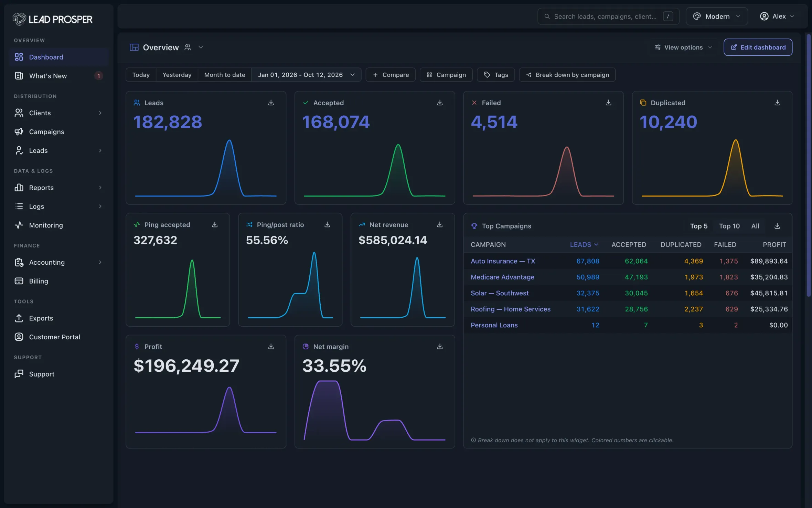
Task: Download the Accepted widget data
Action: coord(440,103)
